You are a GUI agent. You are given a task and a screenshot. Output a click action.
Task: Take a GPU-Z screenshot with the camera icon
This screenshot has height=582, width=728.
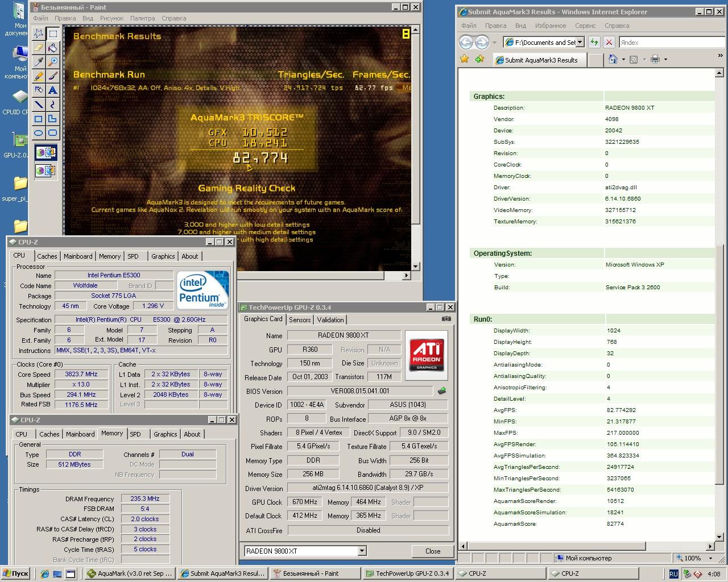click(x=446, y=319)
